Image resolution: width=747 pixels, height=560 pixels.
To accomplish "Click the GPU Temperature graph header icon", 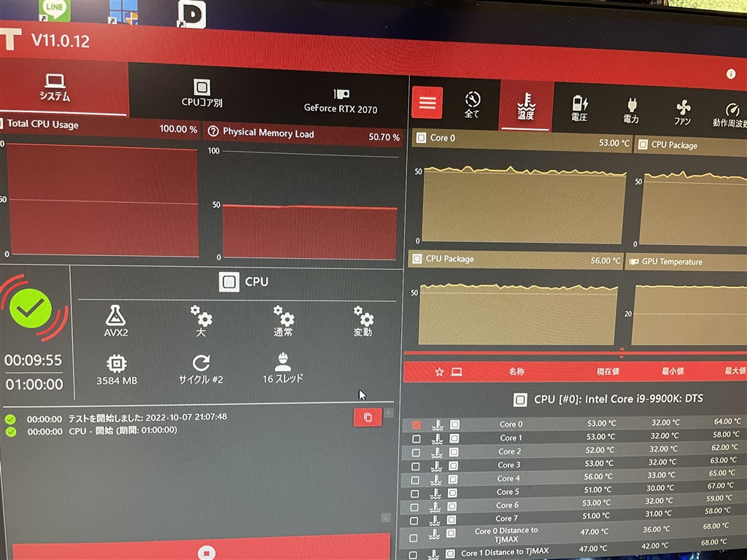I will tap(634, 262).
